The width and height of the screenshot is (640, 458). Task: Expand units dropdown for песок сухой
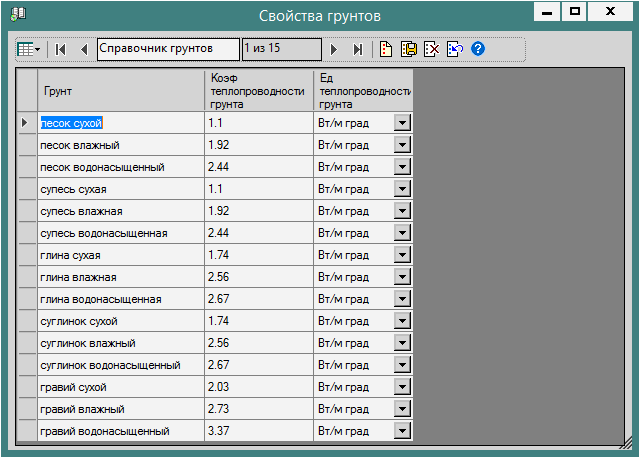tap(401, 122)
